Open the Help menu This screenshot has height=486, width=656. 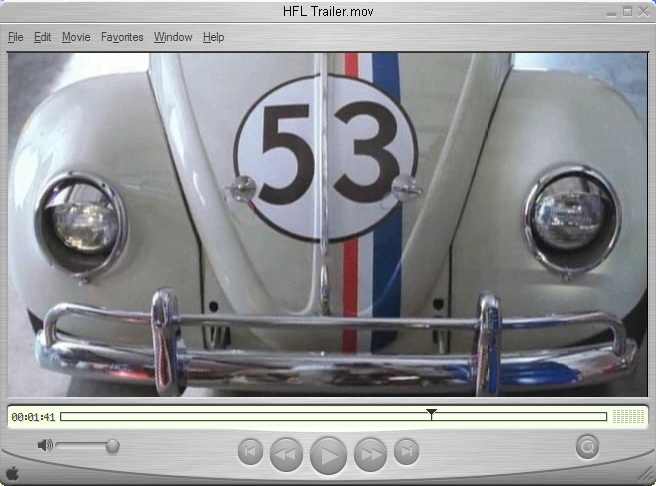point(213,37)
